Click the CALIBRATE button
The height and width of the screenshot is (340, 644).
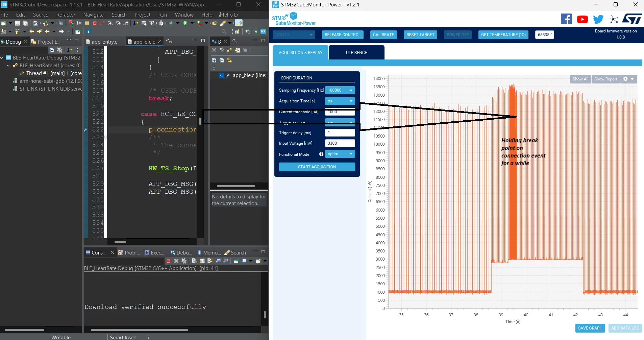(383, 35)
